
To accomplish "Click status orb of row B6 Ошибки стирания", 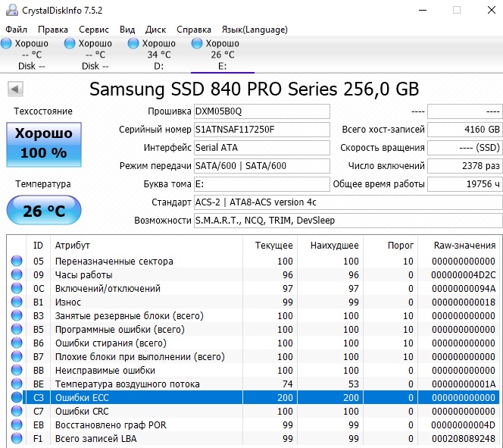I will (x=17, y=343).
